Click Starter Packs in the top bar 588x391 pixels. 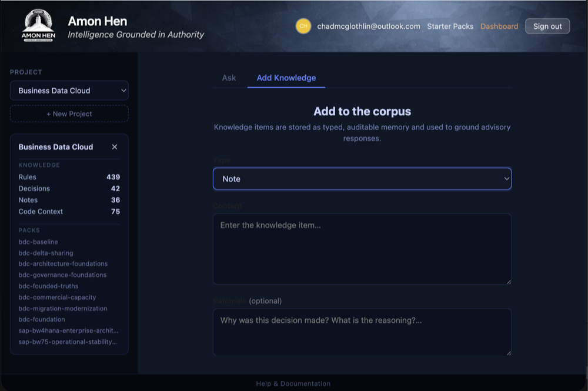point(450,26)
